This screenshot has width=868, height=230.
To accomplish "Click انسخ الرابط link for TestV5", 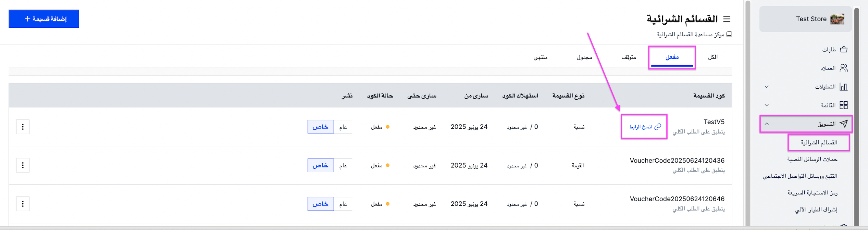I will point(645,127).
